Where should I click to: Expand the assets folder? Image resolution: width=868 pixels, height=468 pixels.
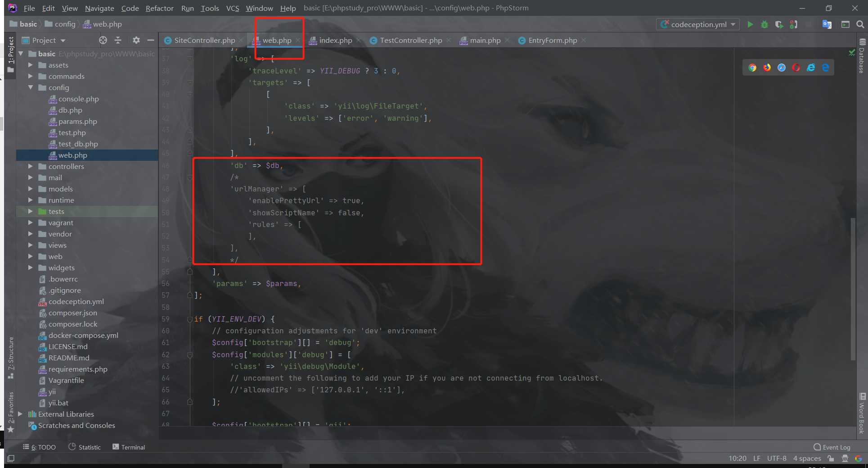[x=31, y=65]
